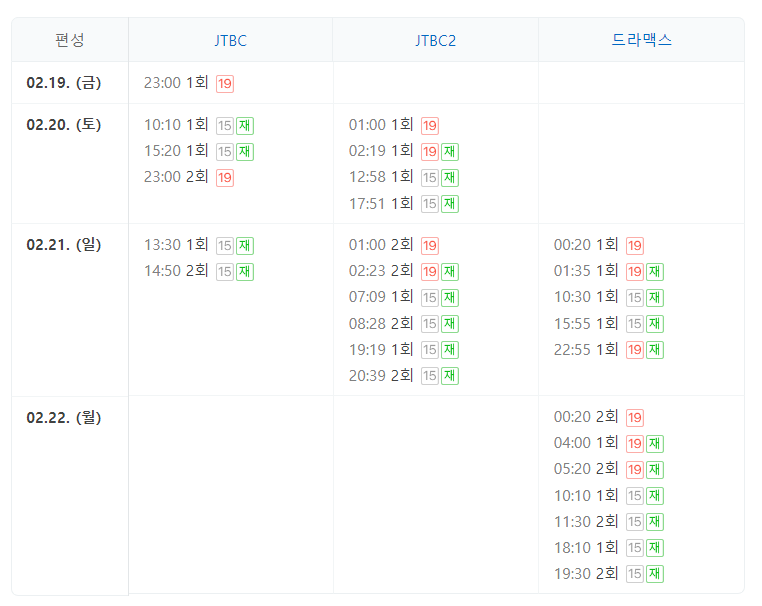Open the JTBC channel header link
The height and width of the screenshot is (606, 762).
[x=230, y=40]
